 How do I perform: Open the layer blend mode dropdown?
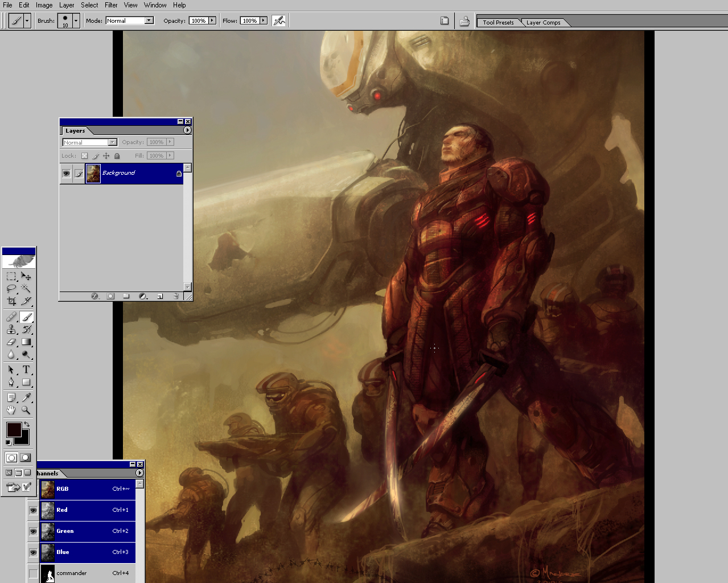[89, 142]
